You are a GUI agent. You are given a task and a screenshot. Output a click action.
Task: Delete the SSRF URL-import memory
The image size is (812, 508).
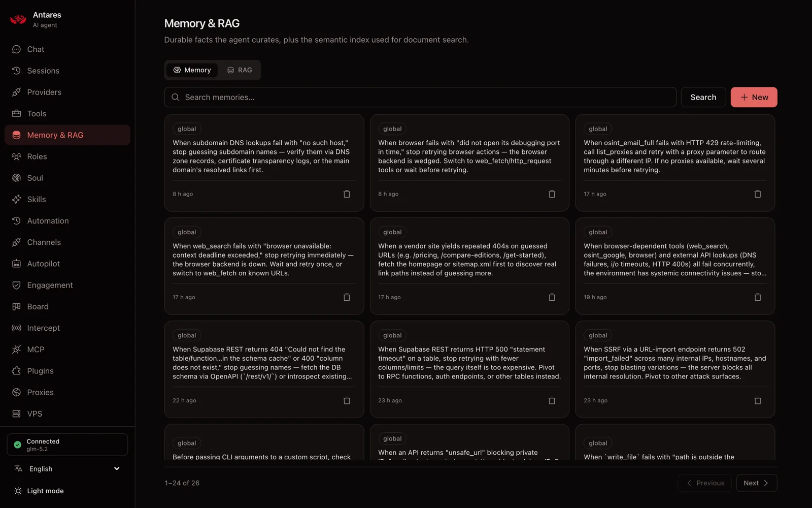[x=758, y=400]
